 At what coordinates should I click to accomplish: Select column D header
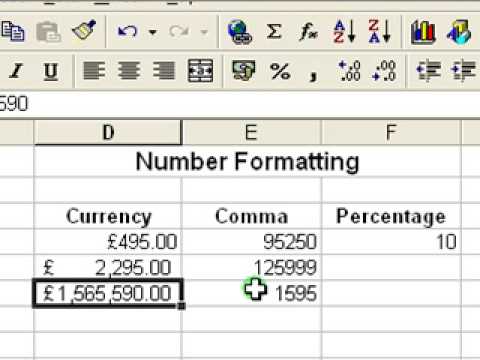(x=108, y=133)
